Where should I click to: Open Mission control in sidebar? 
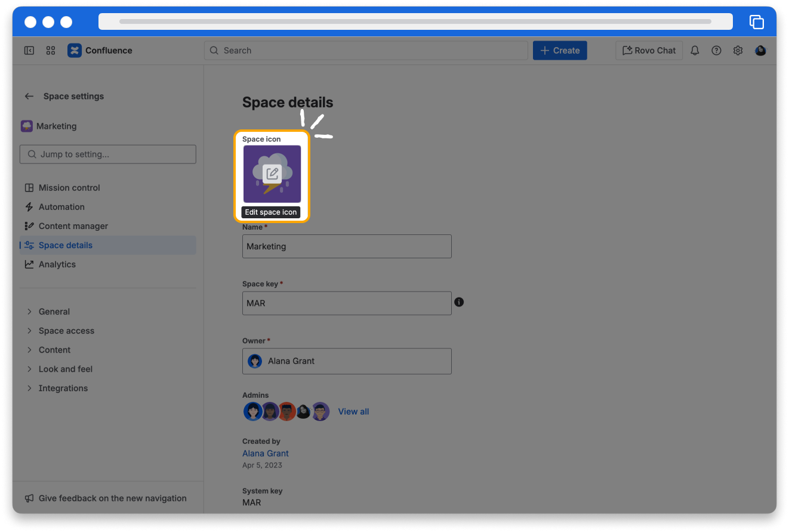point(69,187)
